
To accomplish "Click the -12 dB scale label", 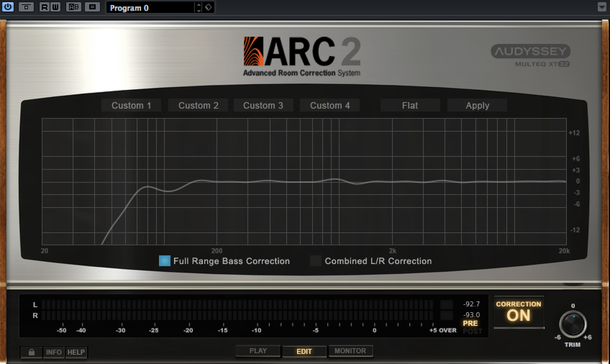I will [x=575, y=230].
